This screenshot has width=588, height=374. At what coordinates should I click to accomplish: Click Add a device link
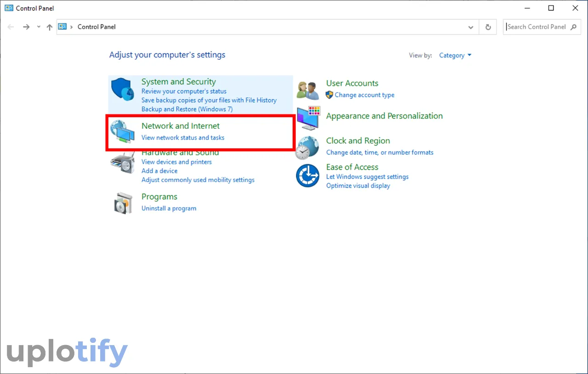click(159, 171)
